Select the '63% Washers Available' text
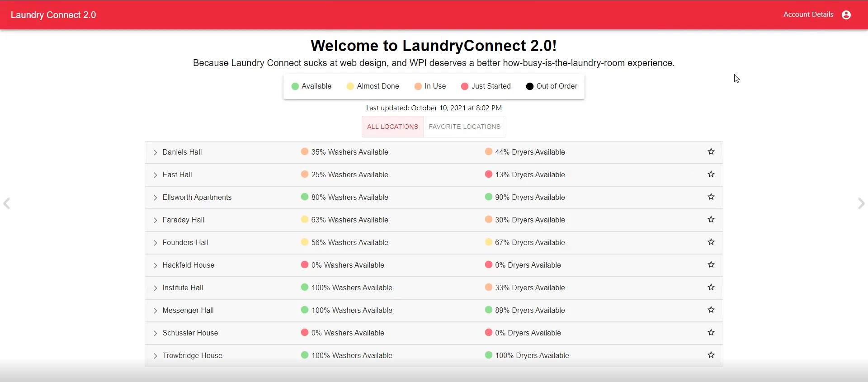 349,220
